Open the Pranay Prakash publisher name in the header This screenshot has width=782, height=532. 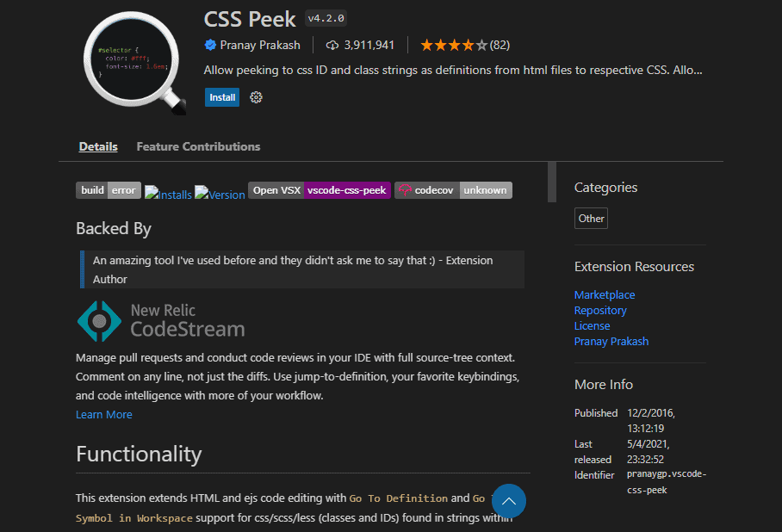coord(260,45)
